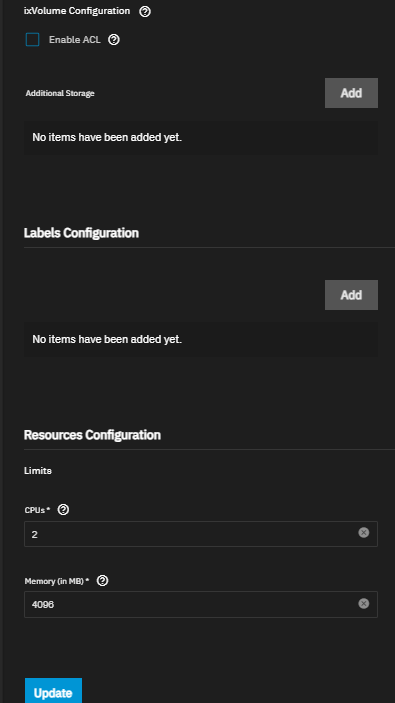The height and width of the screenshot is (703, 395).
Task: Open help tooltip for ixVolume Configuration
Action: tap(145, 12)
